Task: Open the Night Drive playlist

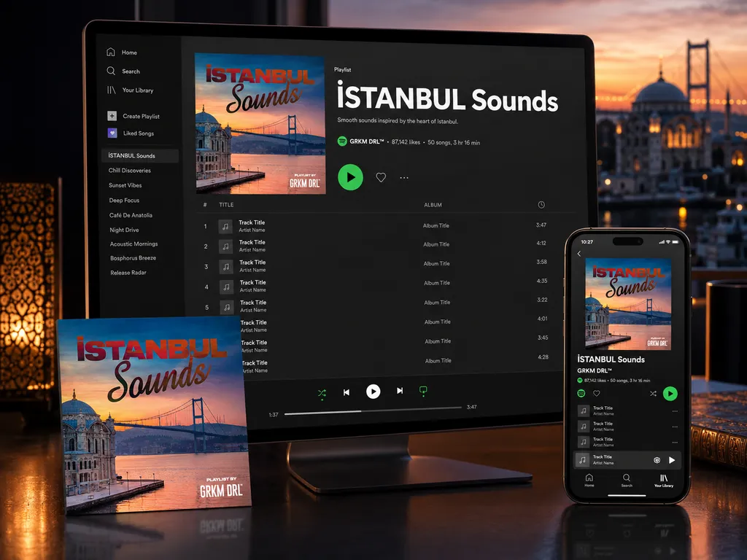Action: 124,230
